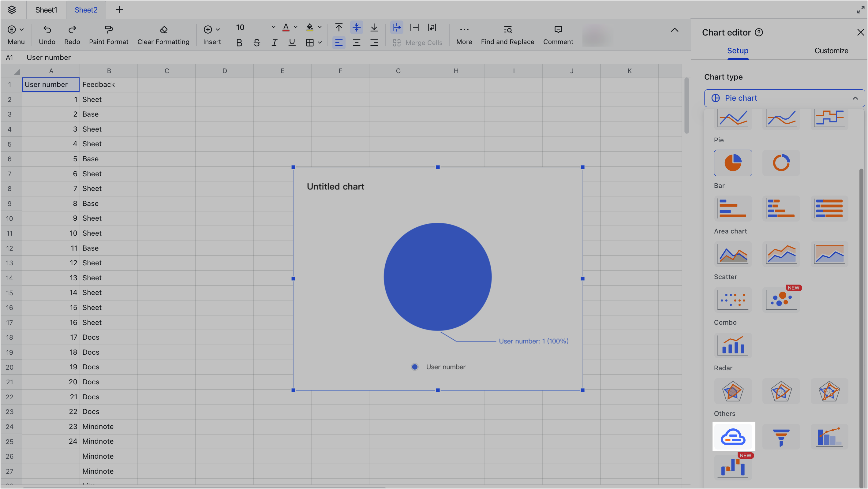Select the donut chart type
The width and height of the screenshot is (868, 489).
pos(781,163)
